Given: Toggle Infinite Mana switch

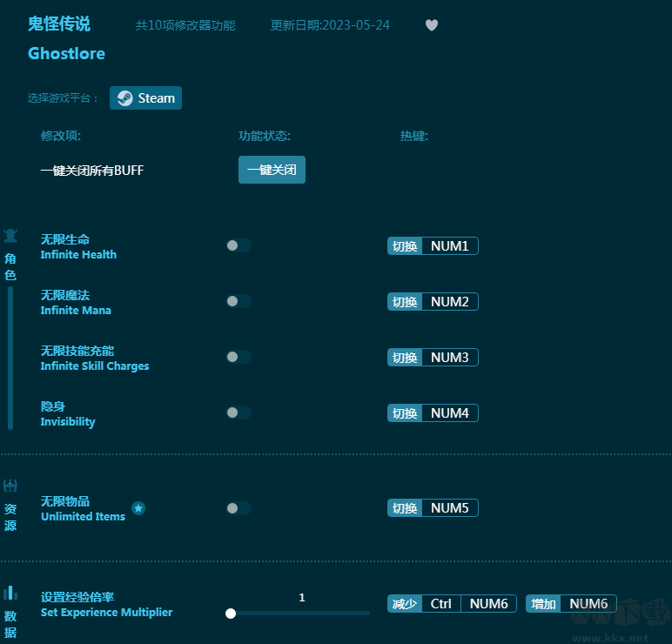Looking at the screenshot, I should [x=239, y=301].
